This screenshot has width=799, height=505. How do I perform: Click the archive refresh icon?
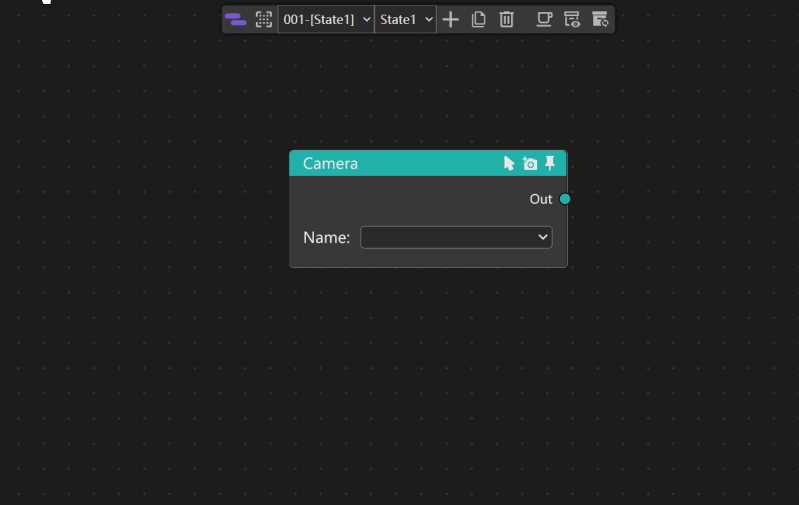(x=600, y=19)
